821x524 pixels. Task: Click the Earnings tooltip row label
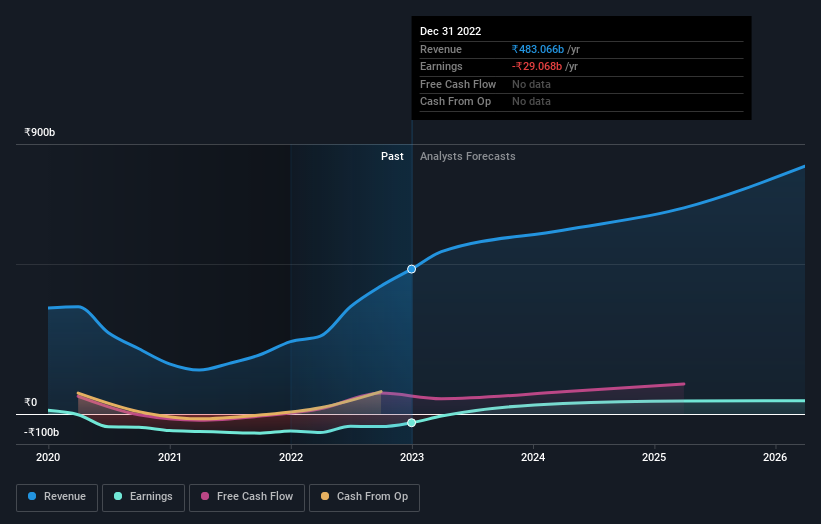click(441, 66)
